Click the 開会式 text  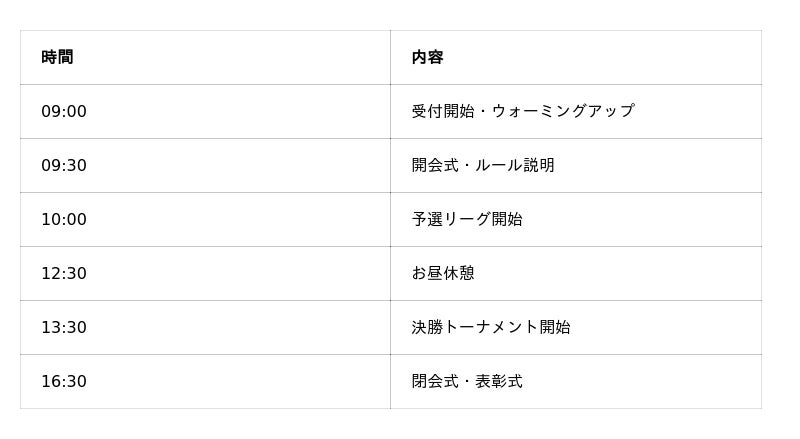click(x=434, y=166)
